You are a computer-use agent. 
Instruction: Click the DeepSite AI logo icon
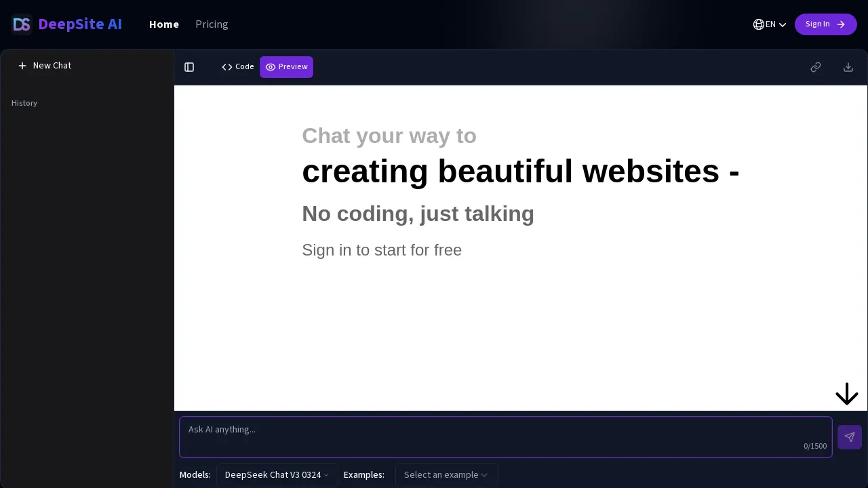click(22, 24)
